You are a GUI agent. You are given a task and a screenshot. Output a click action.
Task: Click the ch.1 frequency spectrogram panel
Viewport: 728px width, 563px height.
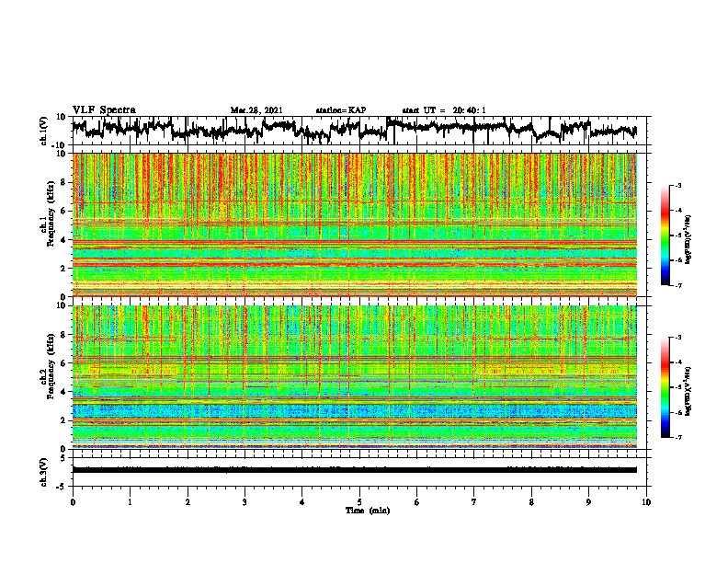pos(355,224)
